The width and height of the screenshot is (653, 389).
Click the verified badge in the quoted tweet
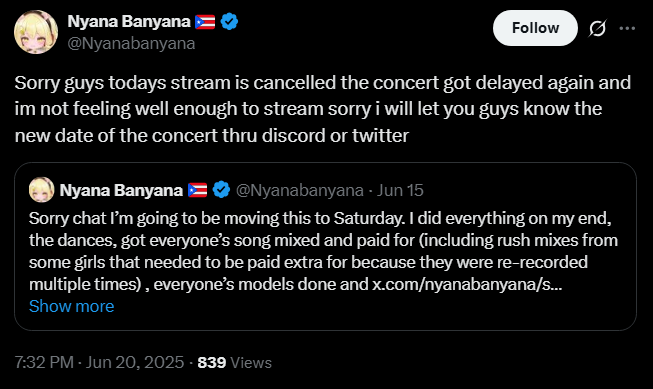(221, 190)
